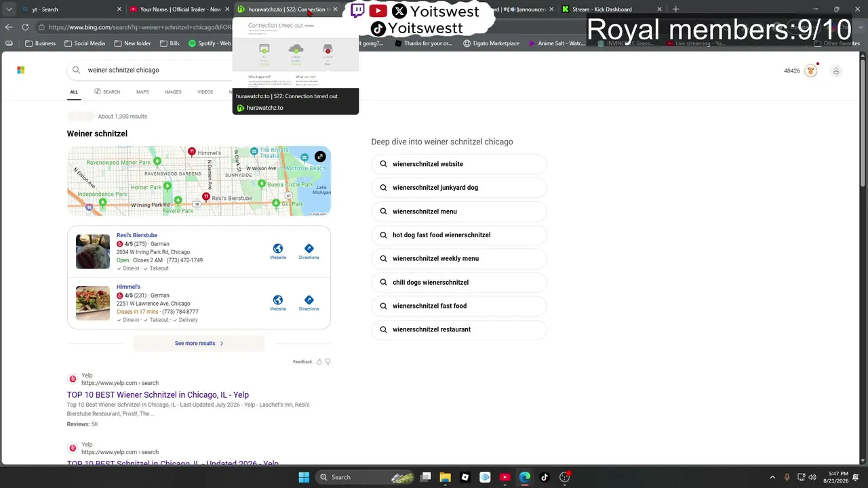The height and width of the screenshot is (488, 868).
Task: Search wienerschnitzel menu suggestion
Action: pos(458,211)
